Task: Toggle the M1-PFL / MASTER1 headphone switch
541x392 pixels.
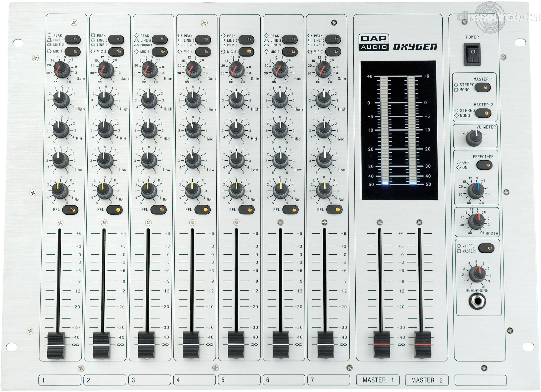Action: point(486,248)
